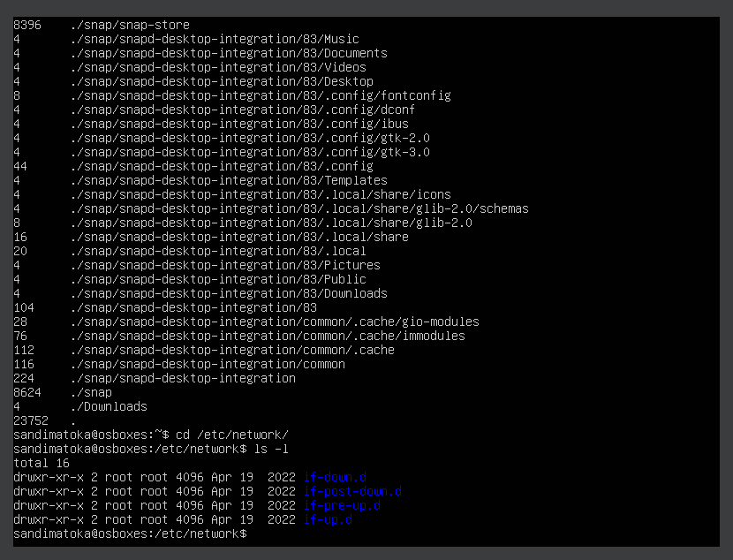Click the final shell prompt line
Screen dimensions: 733x560
[130, 534]
